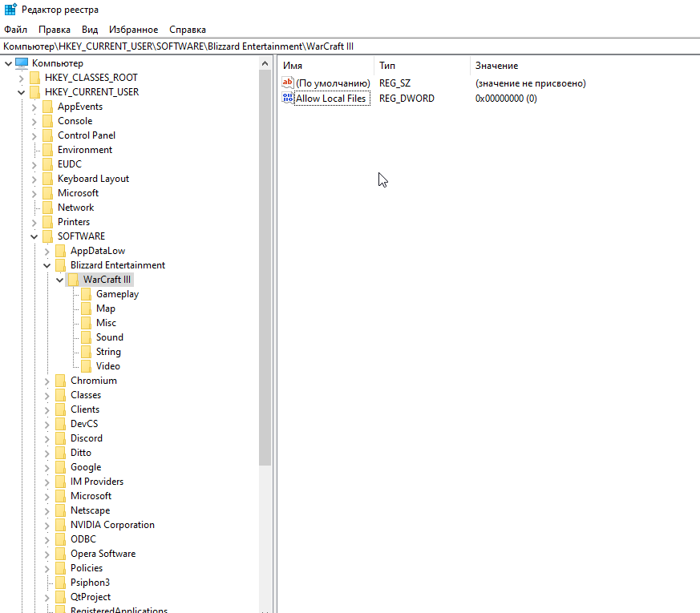Select the Clients key
Viewport: 700px width, 613px height.
pyautogui.click(x=85, y=409)
